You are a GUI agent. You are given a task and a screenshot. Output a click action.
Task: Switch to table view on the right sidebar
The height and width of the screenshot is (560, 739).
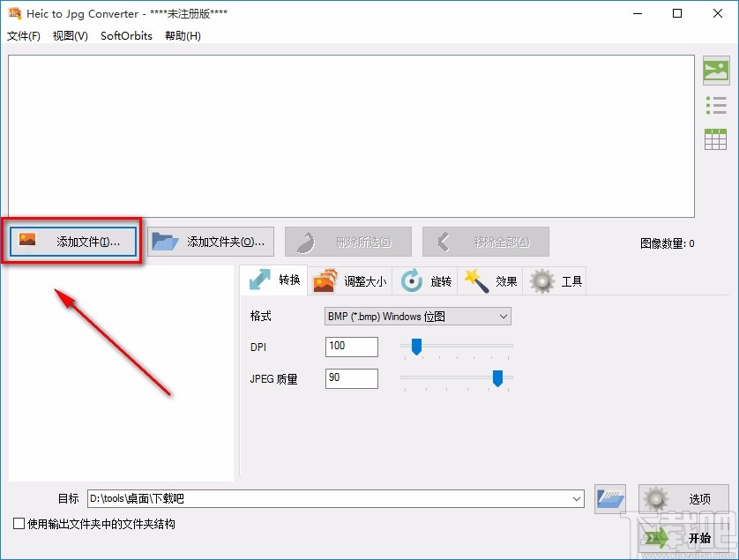(717, 138)
